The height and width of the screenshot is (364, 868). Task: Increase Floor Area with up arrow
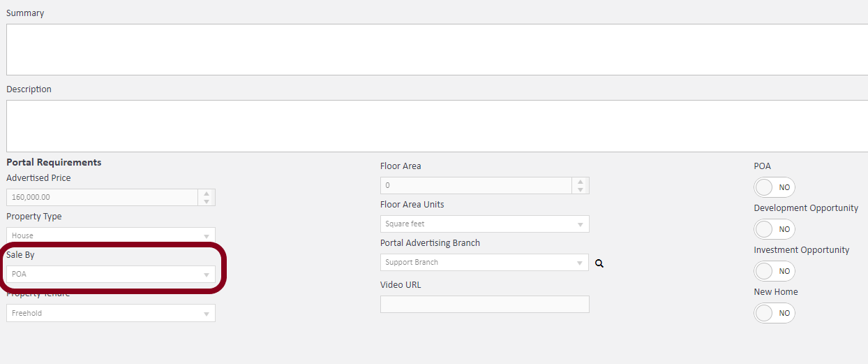tap(580, 182)
